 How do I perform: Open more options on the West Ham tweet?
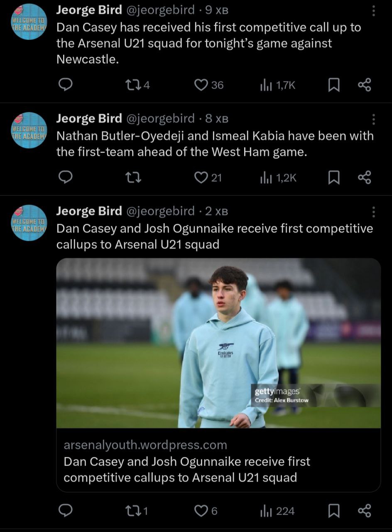[374, 120]
